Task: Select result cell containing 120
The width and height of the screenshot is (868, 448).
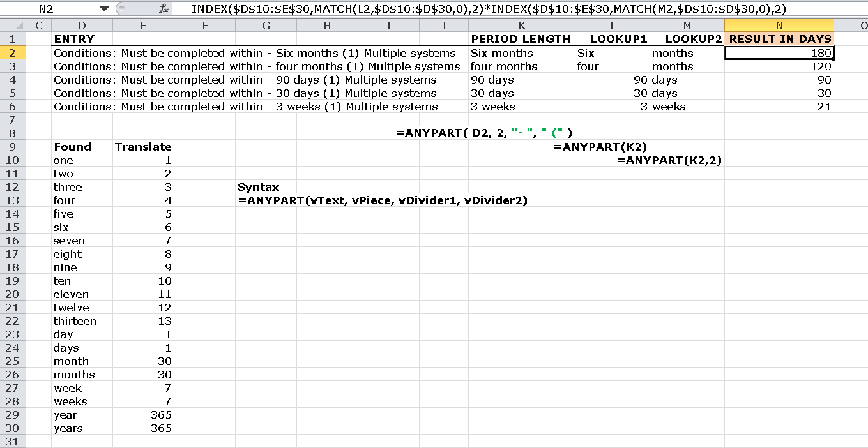Action: click(x=779, y=66)
